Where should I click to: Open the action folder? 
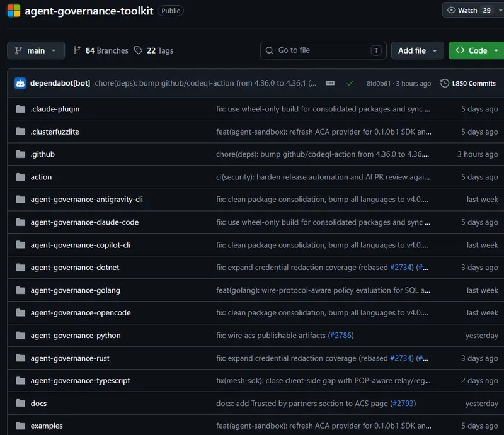pos(41,177)
